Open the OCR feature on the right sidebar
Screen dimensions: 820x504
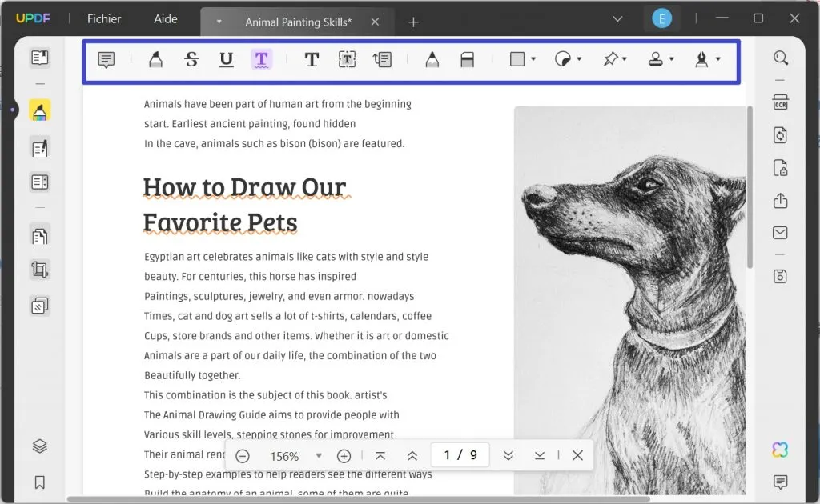pyautogui.click(x=781, y=102)
